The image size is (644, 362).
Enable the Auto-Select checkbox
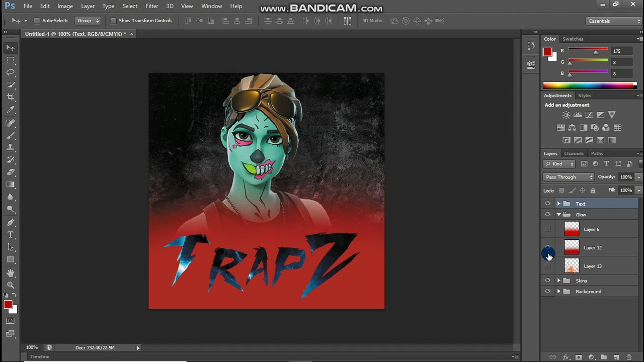pos(37,21)
